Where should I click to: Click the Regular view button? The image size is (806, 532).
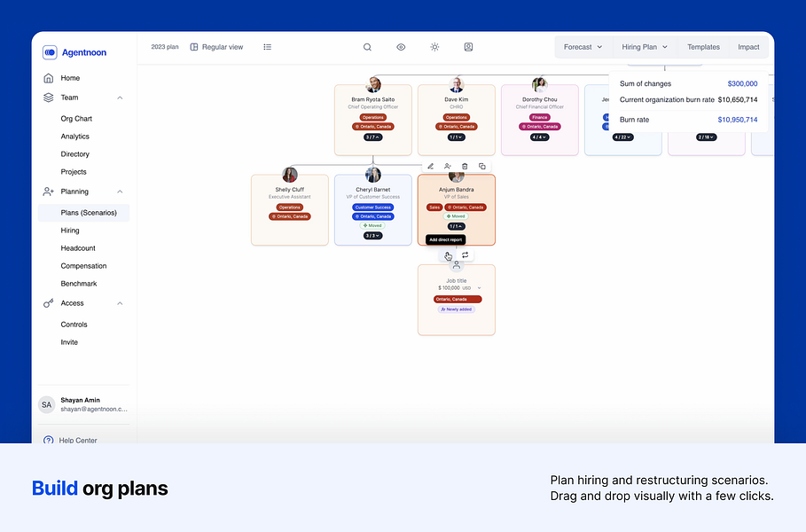pyautogui.click(x=216, y=47)
